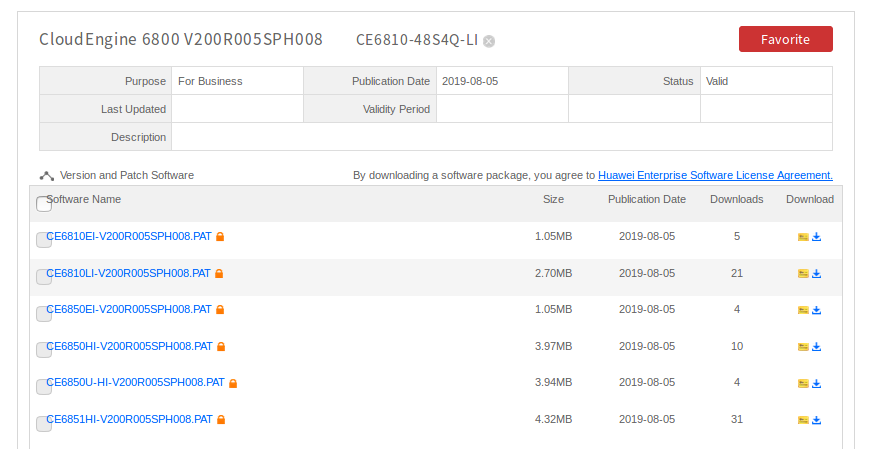Viewport: 892px width, 449px height.
Task: Select the CE6850HI-V200R005SPH008.PAT row checkbox
Action: click(x=44, y=350)
